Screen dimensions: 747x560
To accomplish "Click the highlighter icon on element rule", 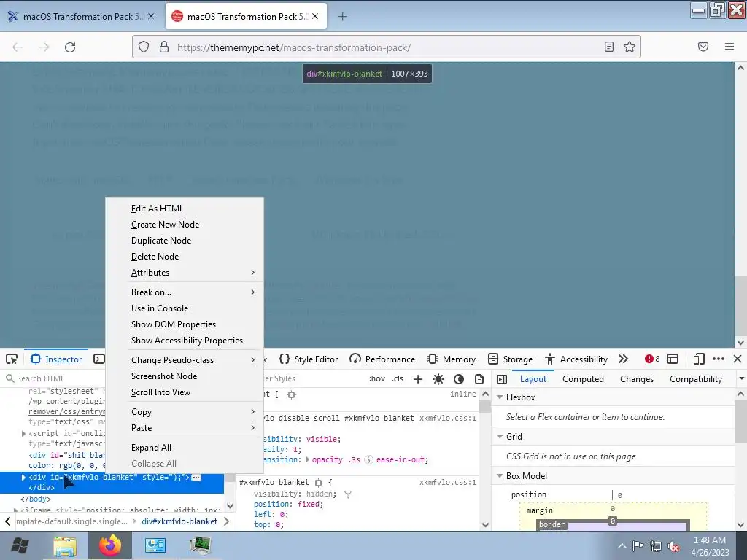I will coord(291,394).
